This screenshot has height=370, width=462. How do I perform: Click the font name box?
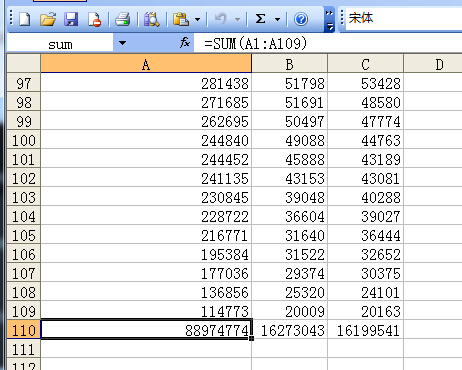click(404, 18)
